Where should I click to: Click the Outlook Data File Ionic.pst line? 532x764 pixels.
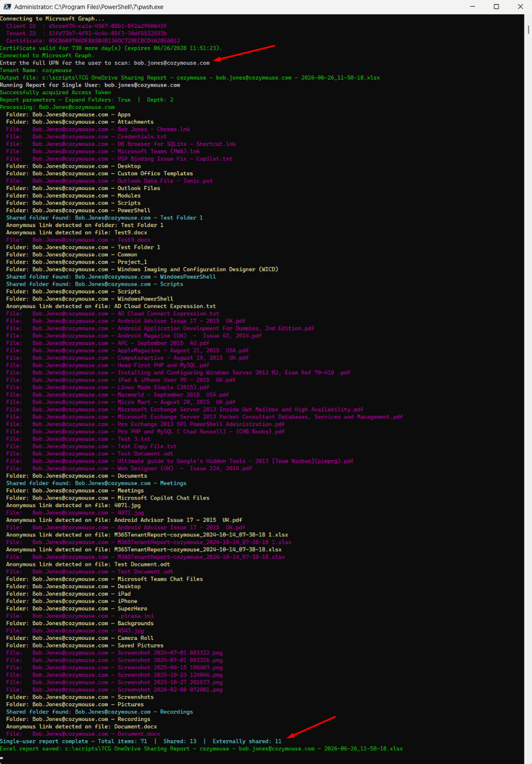(x=109, y=181)
